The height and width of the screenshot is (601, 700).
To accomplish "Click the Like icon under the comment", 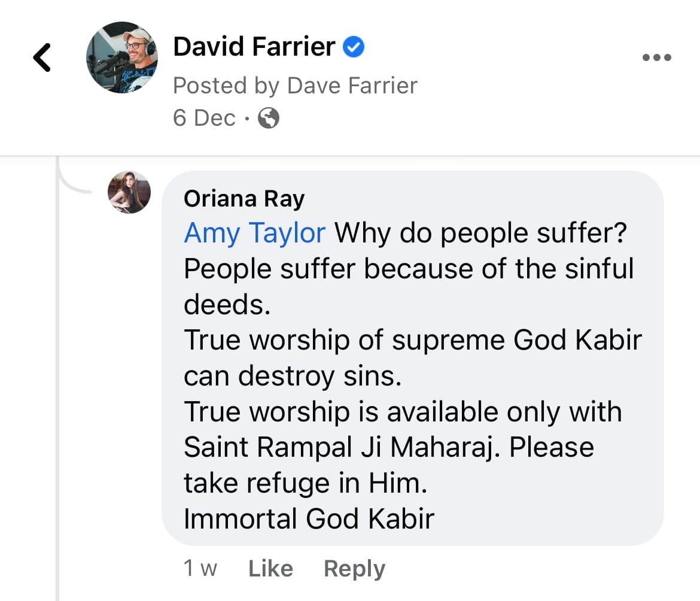I will click(x=270, y=568).
